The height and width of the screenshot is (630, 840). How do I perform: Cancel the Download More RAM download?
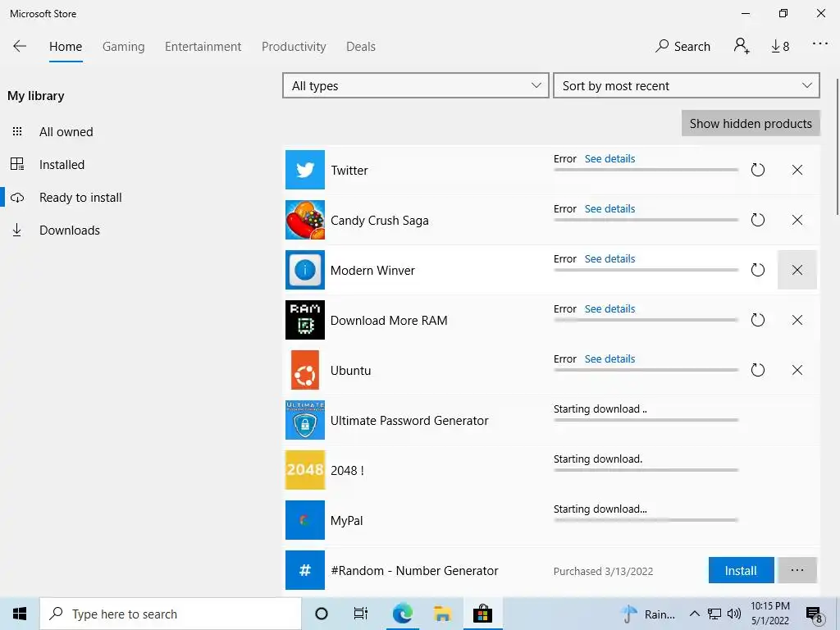[797, 320]
